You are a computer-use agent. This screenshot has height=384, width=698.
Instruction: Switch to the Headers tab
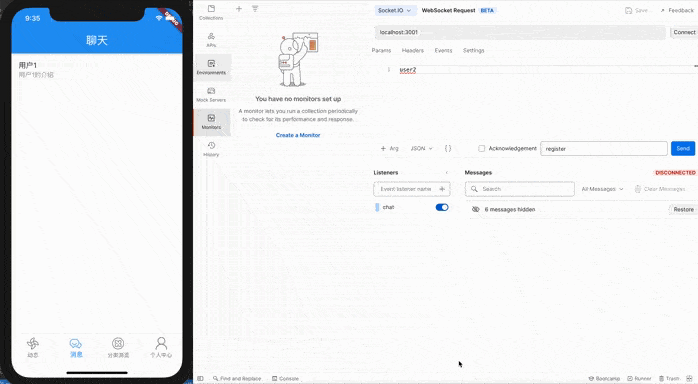point(413,51)
